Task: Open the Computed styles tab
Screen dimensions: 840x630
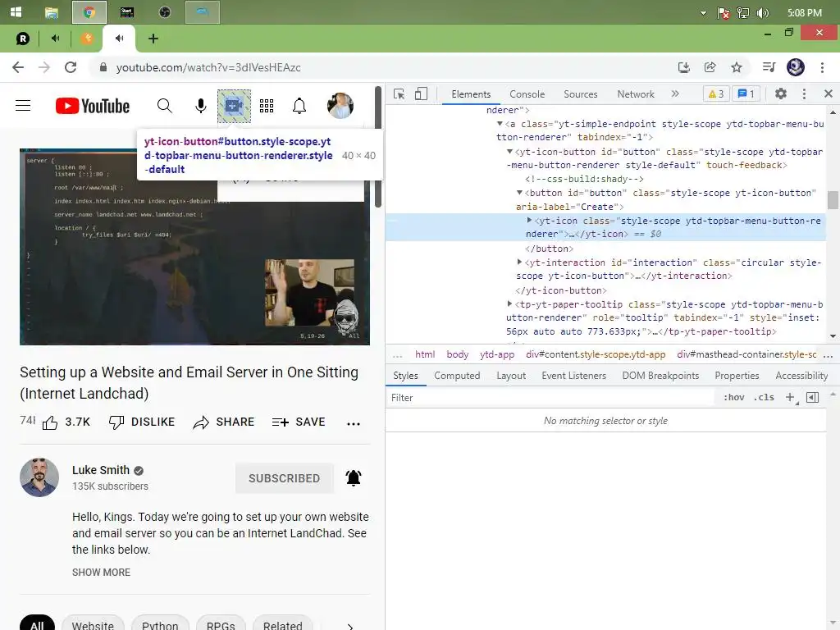Action: (457, 376)
